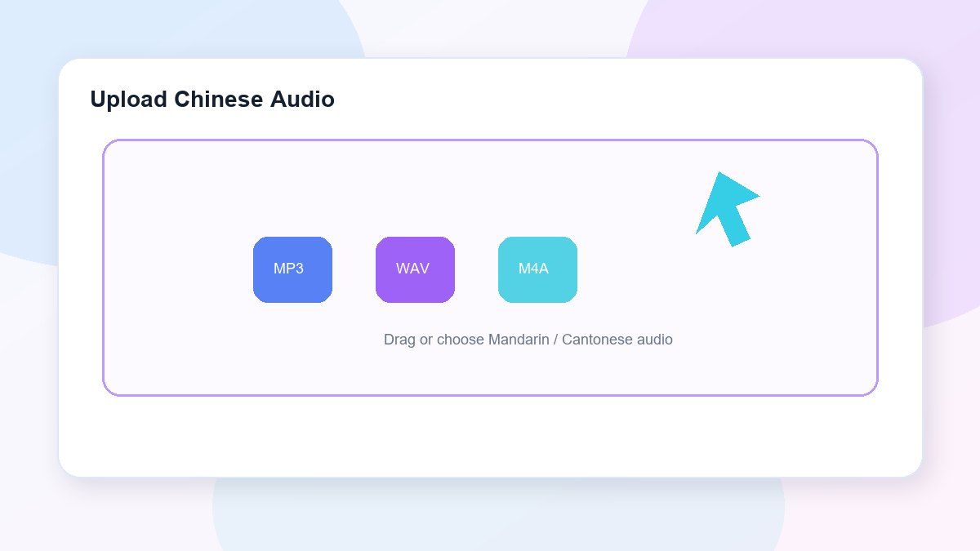Click the 'Upload Chinese Audio' heading
The height and width of the screenshot is (551, 980).
point(212,100)
